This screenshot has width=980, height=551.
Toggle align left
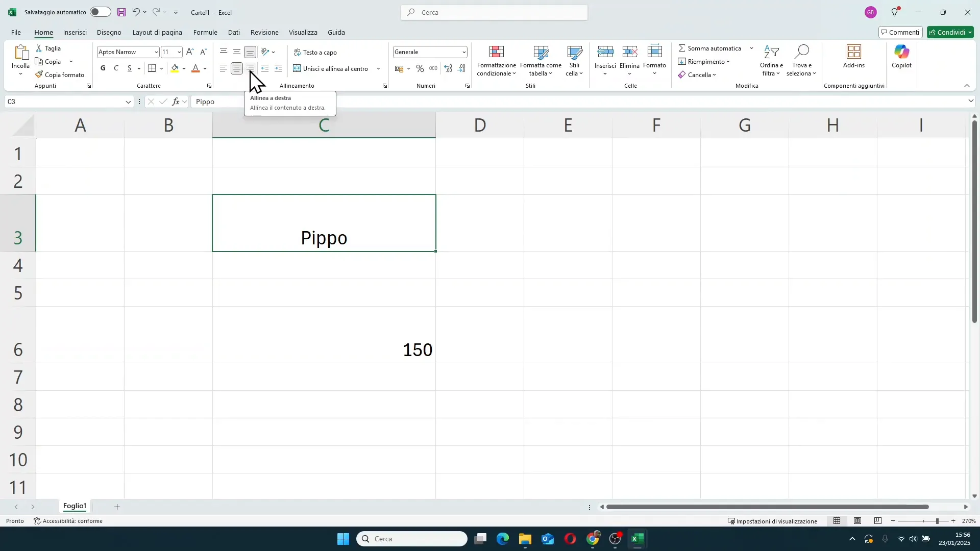point(224,68)
